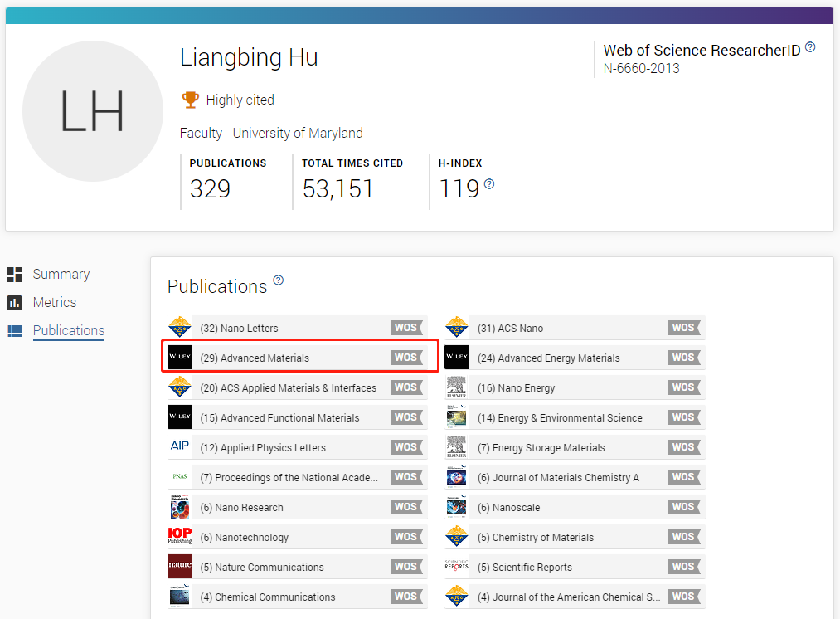
Task: Click the WOS badge for Scientific Reports
Action: click(684, 567)
